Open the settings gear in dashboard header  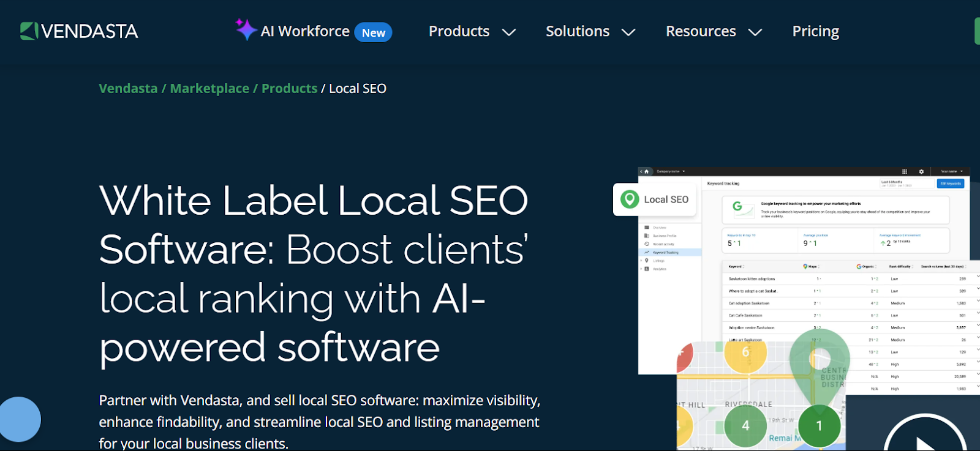point(921,171)
